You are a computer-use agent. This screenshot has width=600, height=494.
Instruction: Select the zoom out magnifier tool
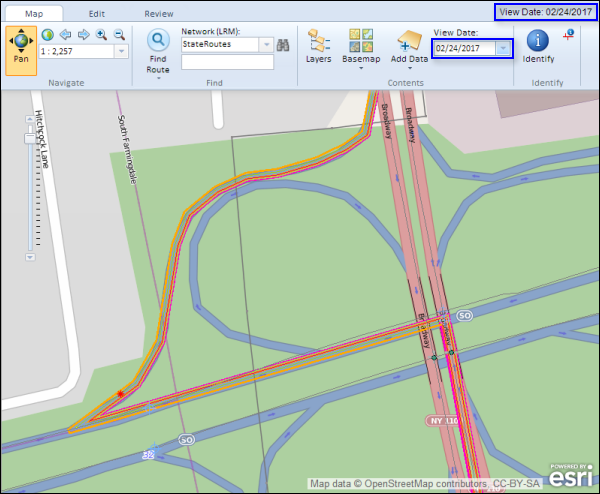point(119,34)
